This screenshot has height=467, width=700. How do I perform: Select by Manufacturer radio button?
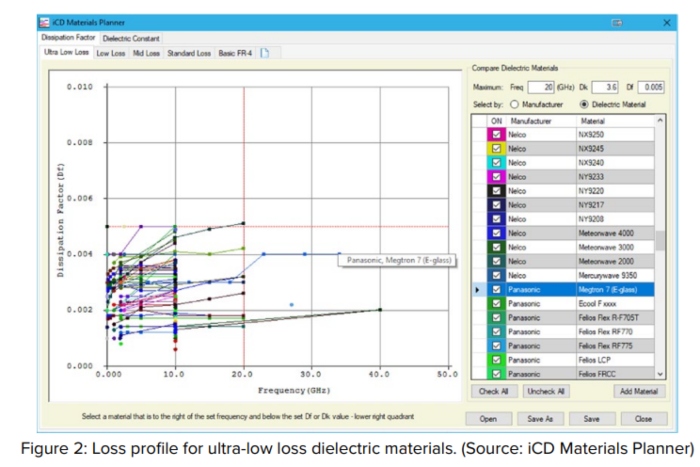click(514, 104)
